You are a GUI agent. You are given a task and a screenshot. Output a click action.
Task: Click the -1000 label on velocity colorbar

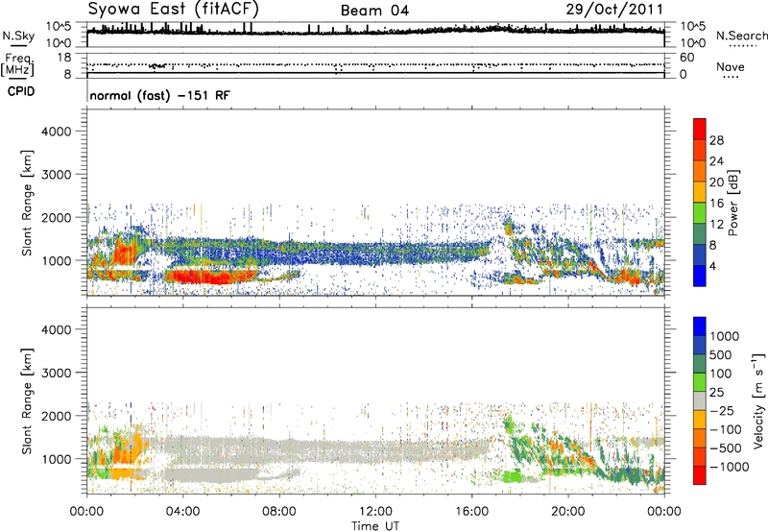point(730,467)
